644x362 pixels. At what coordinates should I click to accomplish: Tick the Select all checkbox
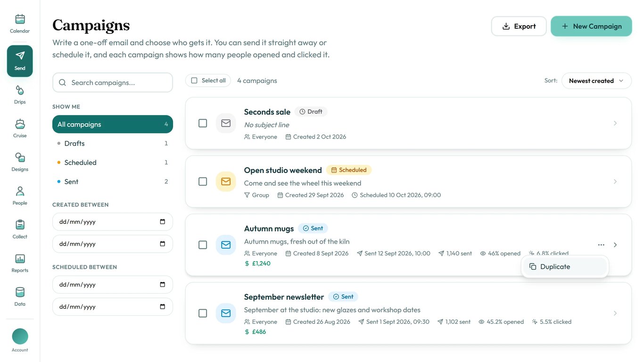(194, 81)
